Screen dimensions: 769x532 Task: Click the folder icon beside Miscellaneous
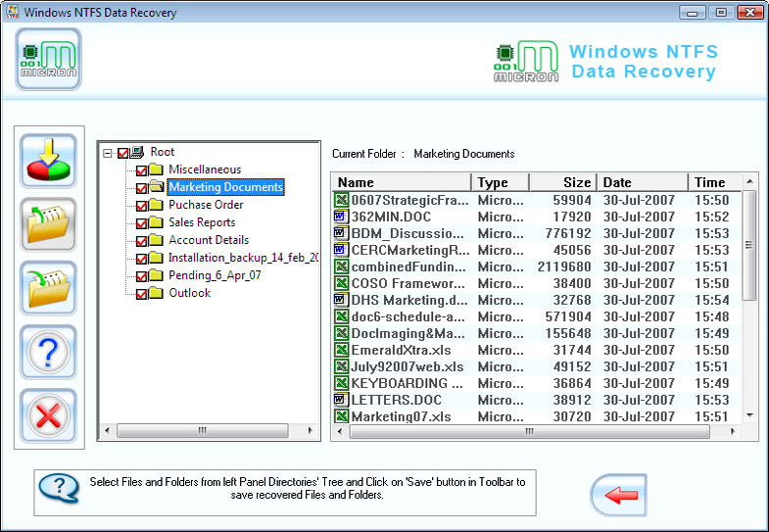(156, 169)
